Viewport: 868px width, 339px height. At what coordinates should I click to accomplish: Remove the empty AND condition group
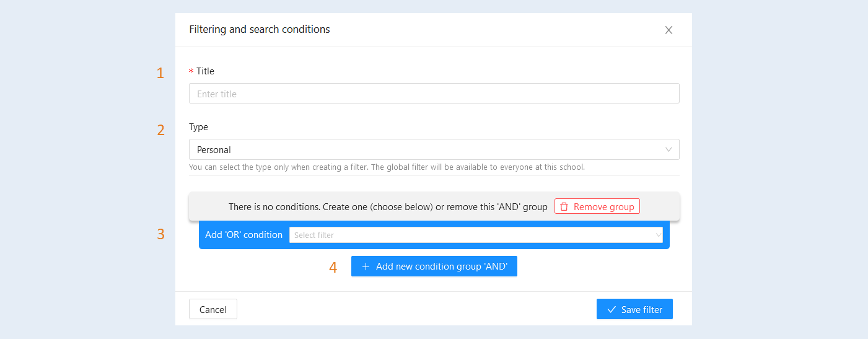coord(597,206)
